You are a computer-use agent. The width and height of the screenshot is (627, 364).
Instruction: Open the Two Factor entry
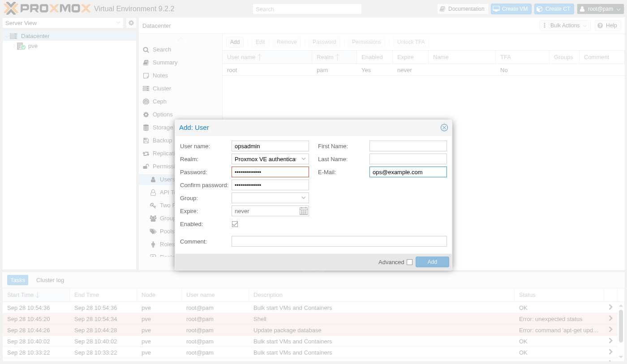(x=162, y=206)
